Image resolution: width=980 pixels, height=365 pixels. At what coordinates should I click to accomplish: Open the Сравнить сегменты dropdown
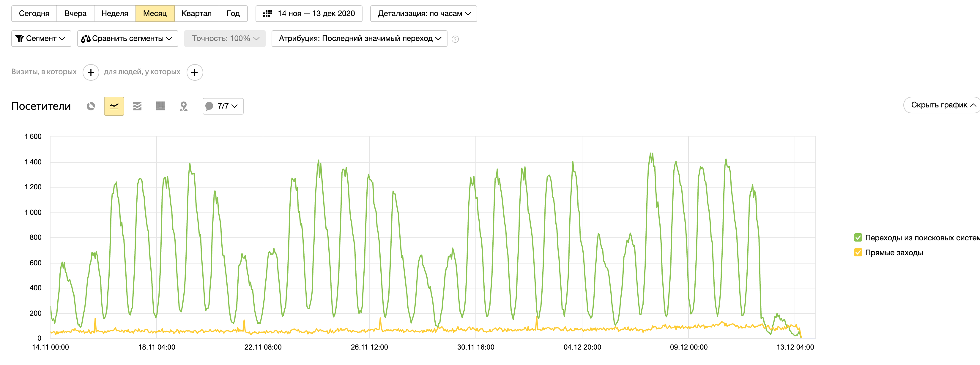[x=127, y=39]
